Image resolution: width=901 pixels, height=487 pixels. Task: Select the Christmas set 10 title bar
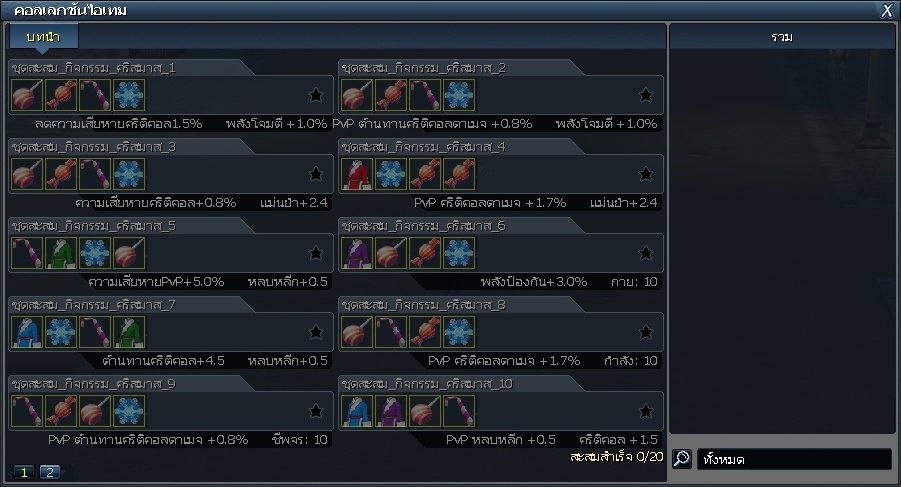coord(461,384)
